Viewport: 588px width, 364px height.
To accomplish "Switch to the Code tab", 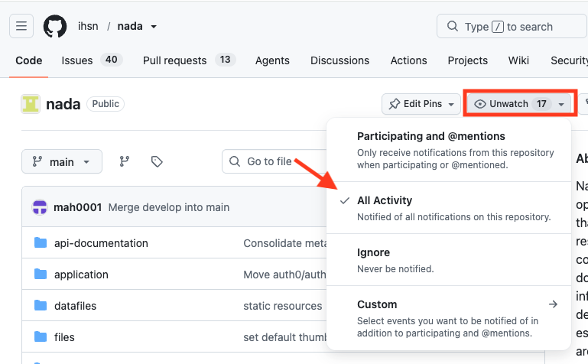I will point(28,60).
